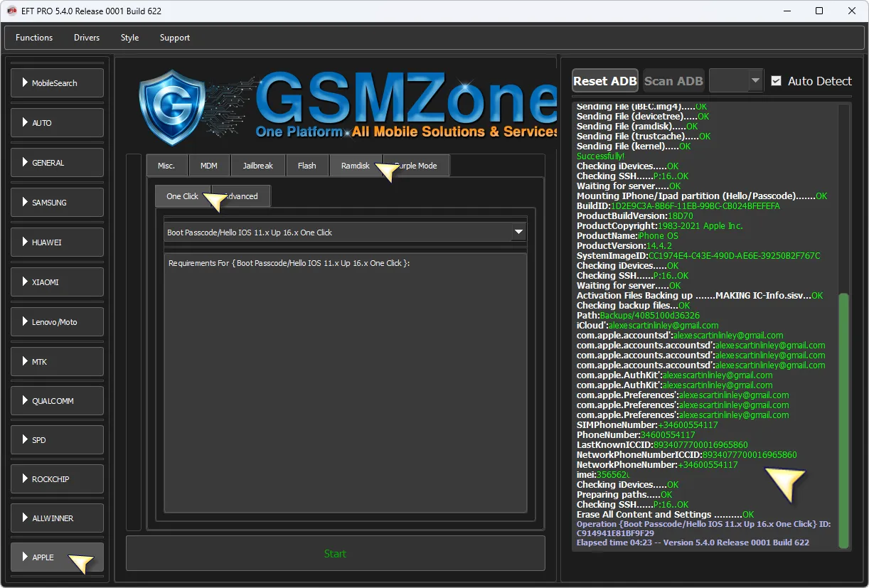
Task: Select the Ramdisk tab
Action: coord(355,166)
